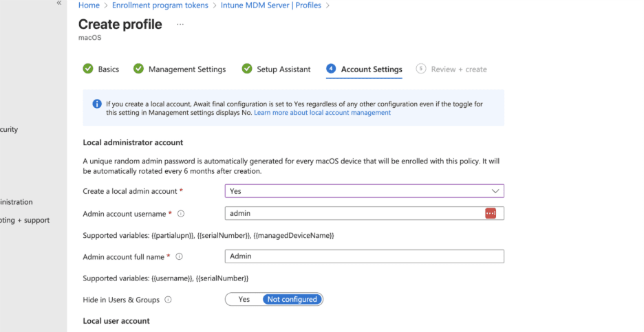Screen dimensions: 644x332
Task: Collapse the left sidebar with double chevron
Action: (x=59, y=3)
